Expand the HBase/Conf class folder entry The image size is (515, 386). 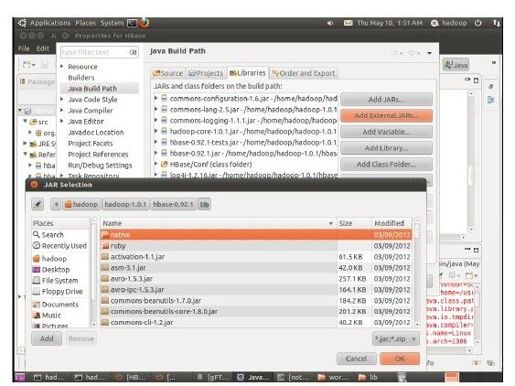tap(156, 164)
